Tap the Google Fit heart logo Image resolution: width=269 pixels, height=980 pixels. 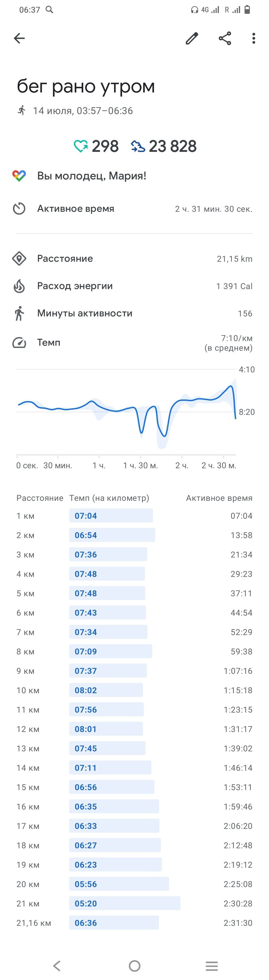click(19, 176)
